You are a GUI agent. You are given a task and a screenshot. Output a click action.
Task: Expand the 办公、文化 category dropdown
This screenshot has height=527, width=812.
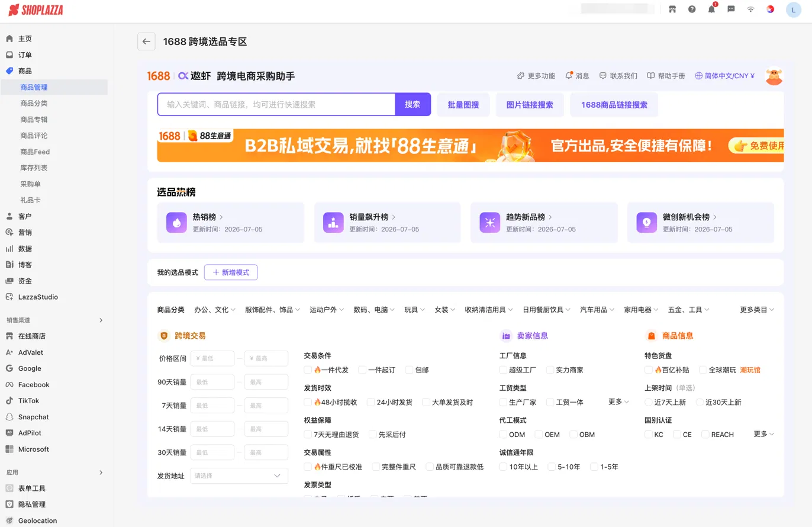[215, 310]
